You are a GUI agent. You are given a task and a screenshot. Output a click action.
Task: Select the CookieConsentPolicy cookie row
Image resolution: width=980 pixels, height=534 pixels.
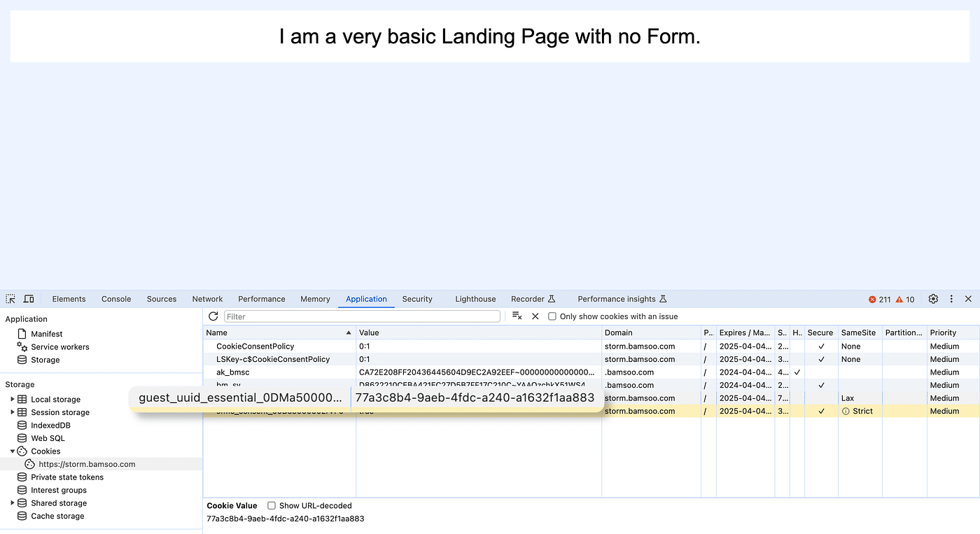(x=255, y=346)
